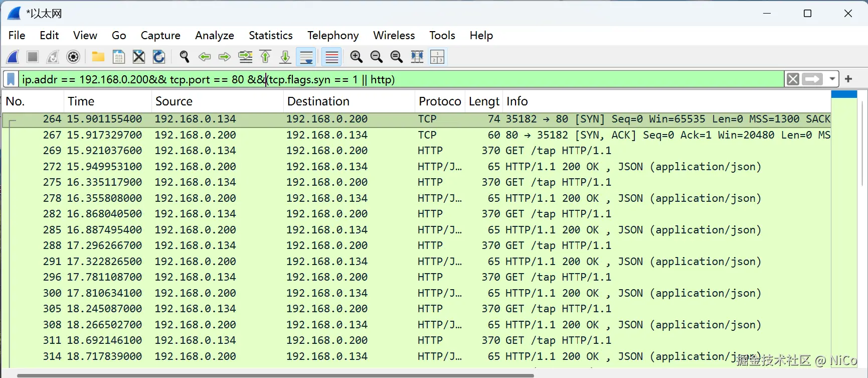
Task: Toggle auto-scroll during live capture
Action: 306,57
